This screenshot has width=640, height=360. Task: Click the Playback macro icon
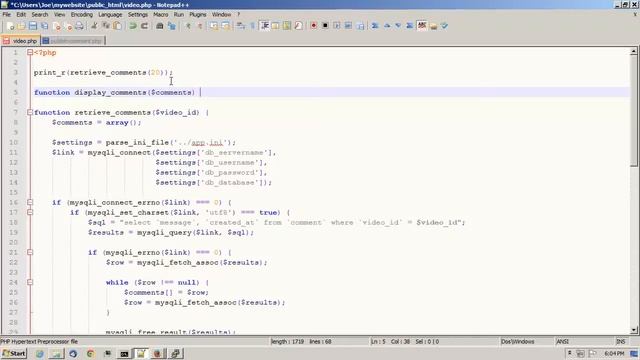coord(336,26)
